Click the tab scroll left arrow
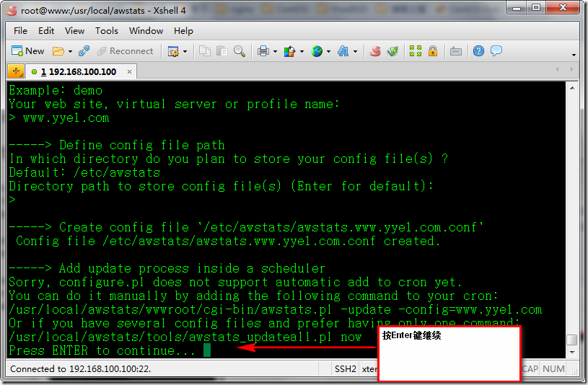Viewport: 588px width, 385px height. [x=558, y=69]
